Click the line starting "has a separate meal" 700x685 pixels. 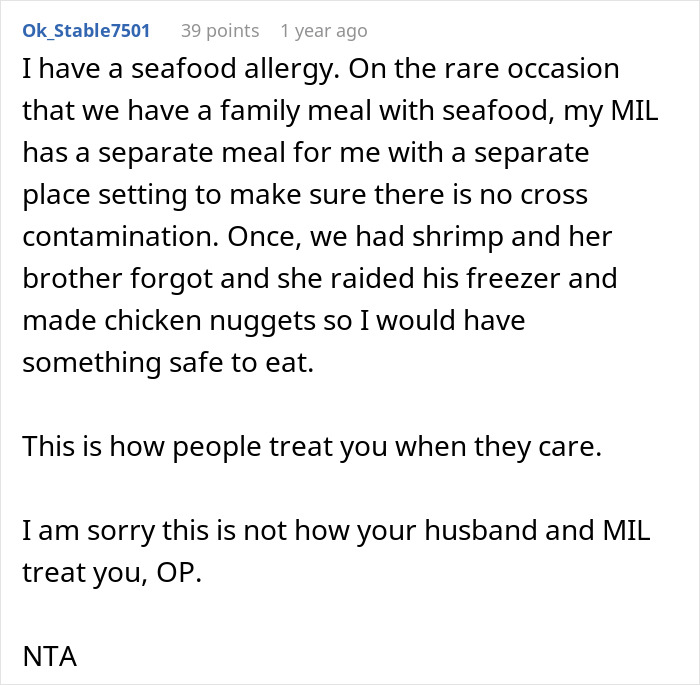(305, 154)
